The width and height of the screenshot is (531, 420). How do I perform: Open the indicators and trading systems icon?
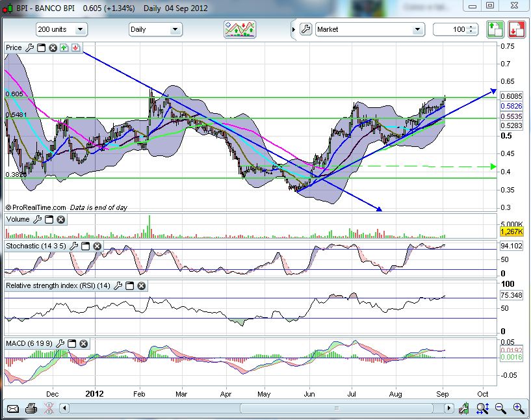(240, 29)
